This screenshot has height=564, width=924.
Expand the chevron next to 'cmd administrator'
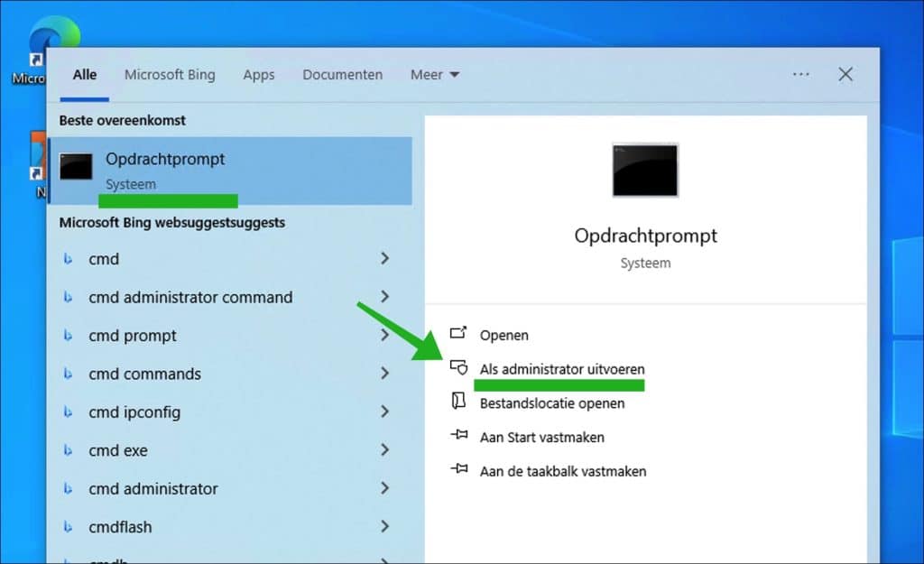point(384,488)
